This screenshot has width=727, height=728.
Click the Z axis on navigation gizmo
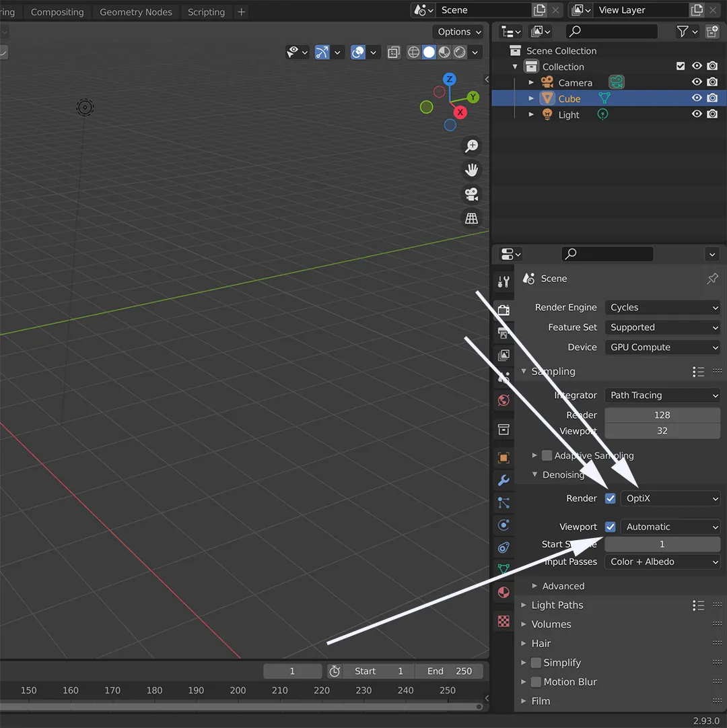tap(449, 79)
